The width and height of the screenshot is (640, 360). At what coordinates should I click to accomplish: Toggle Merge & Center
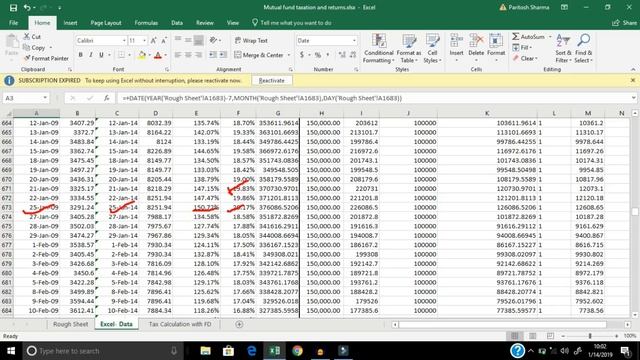click(x=259, y=55)
